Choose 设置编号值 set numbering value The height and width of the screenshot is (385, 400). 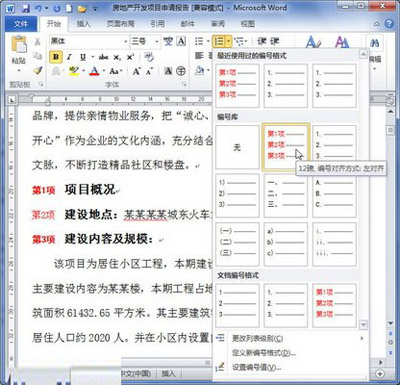(x=291, y=367)
